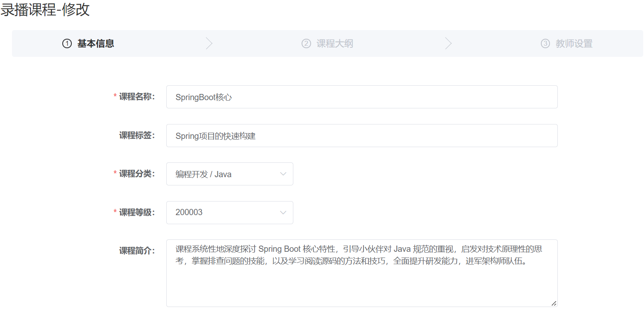Click the chevron arrow in 课程分类 select
The image size is (644, 314).
point(283,174)
